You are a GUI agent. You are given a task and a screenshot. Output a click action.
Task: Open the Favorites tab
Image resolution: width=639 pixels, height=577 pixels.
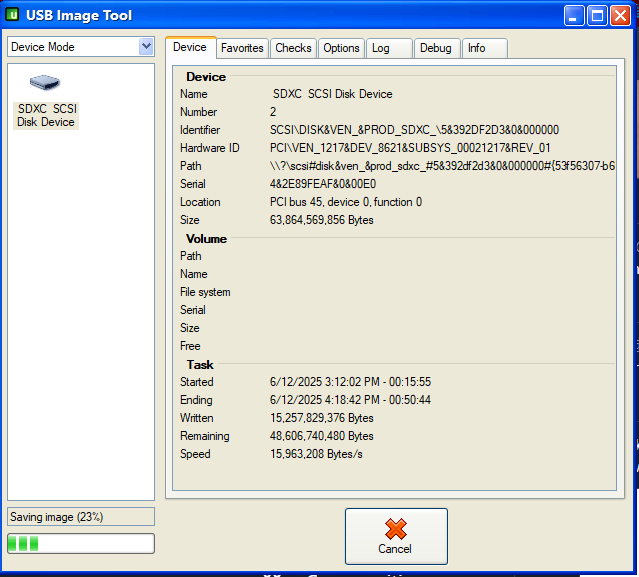tap(242, 48)
